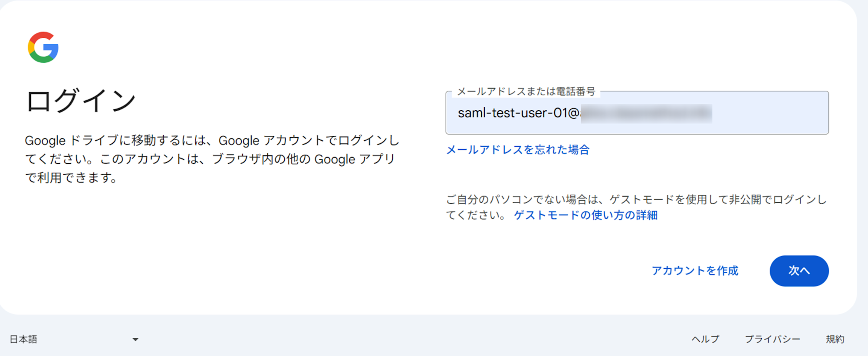
Task: Click the Google logo icon
Action: 43,48
